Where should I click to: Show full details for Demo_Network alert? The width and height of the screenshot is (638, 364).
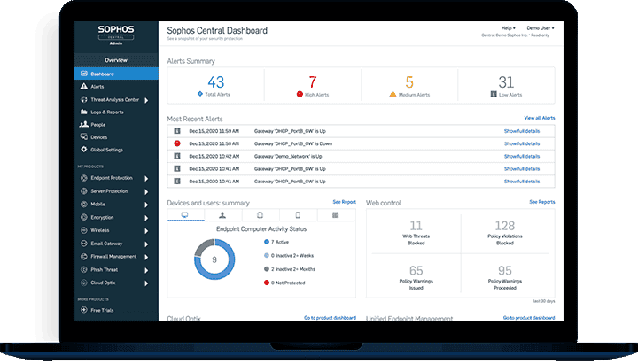click(522, 156)
